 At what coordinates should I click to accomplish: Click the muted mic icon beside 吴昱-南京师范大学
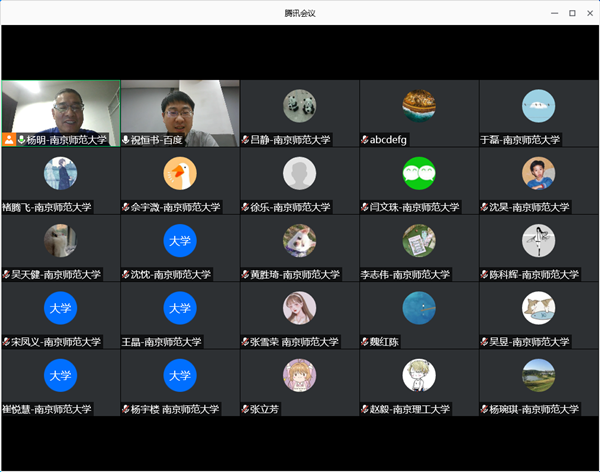[x=484, y=342]
